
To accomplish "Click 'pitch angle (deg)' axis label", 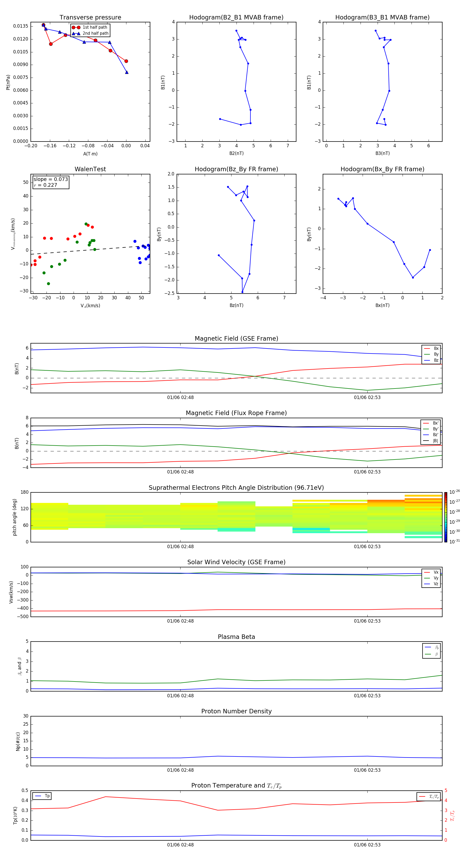I will tap(14, 517).
